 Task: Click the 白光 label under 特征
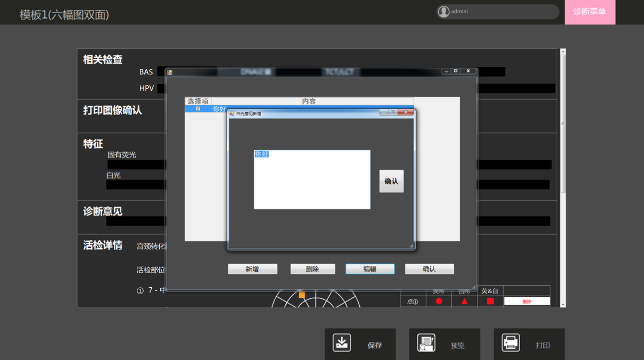113,176
